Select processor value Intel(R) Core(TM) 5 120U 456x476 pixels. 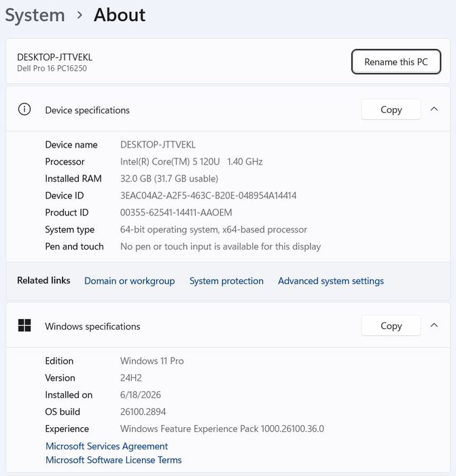(170, 162)
